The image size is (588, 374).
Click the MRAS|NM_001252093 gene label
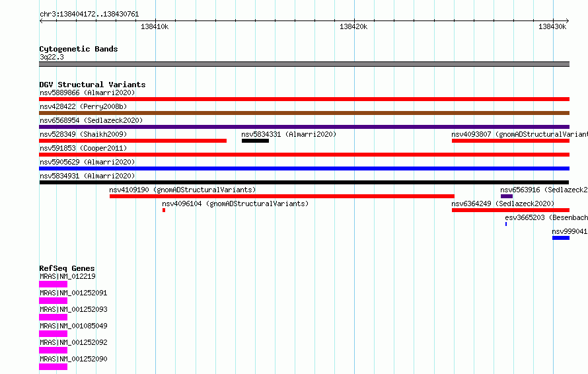73,309
